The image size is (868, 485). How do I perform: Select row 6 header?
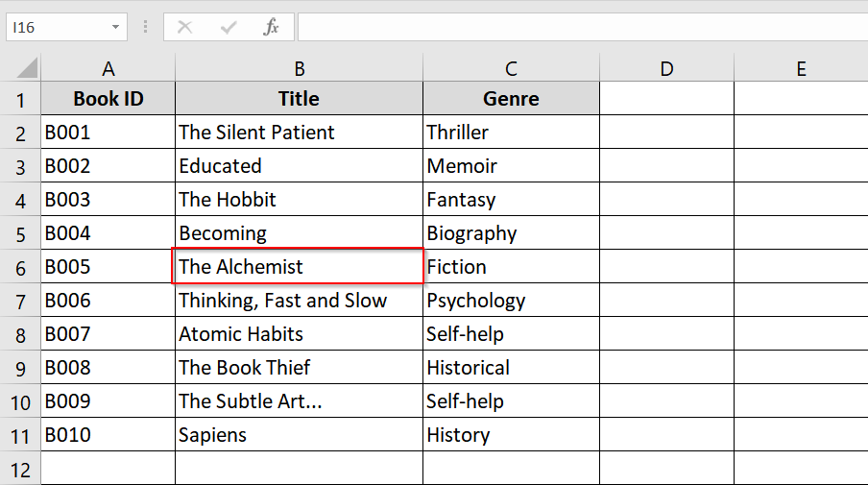click(x=20, y=267)
